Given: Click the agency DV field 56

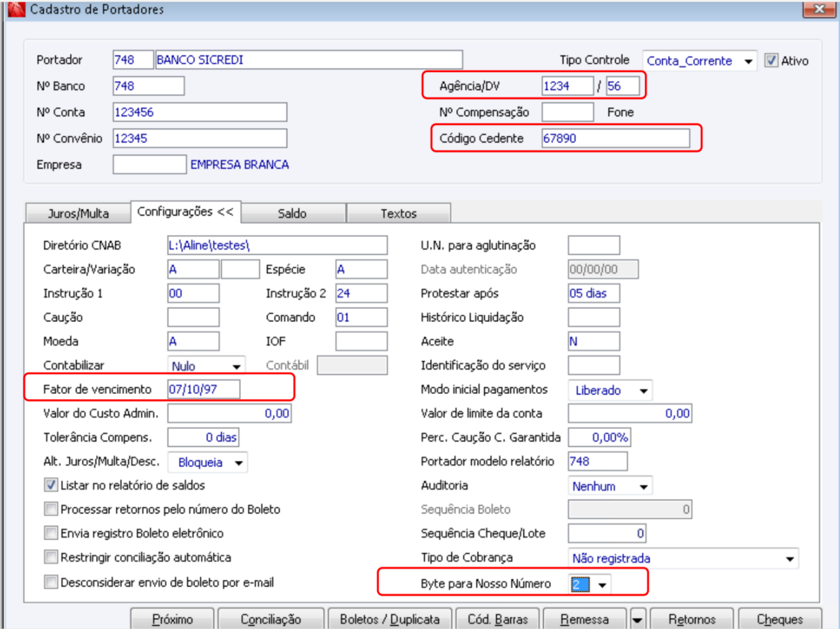Looking at the screenshot, I should click(623, 86).
